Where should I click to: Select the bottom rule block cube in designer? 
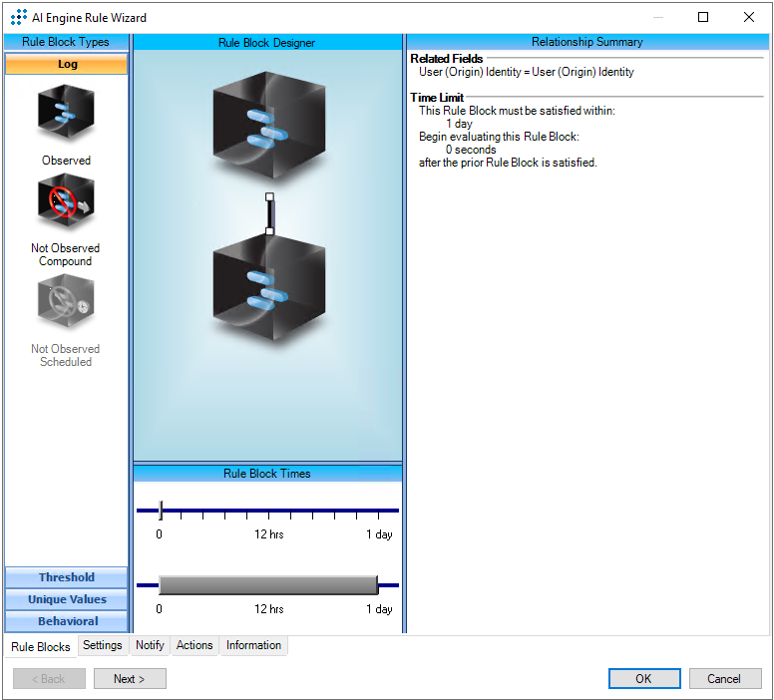(267, 289)
